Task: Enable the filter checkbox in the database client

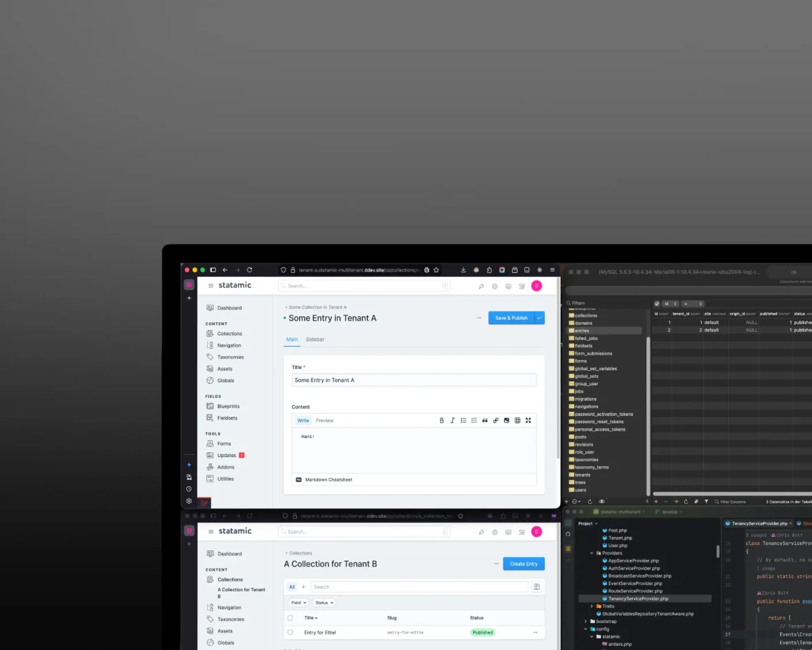Action: [656, 303]
